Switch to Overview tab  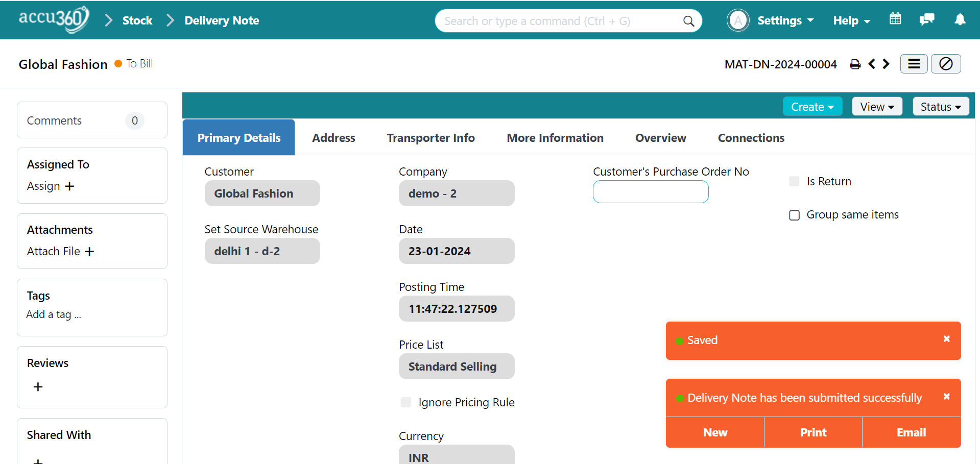point(660,138)
